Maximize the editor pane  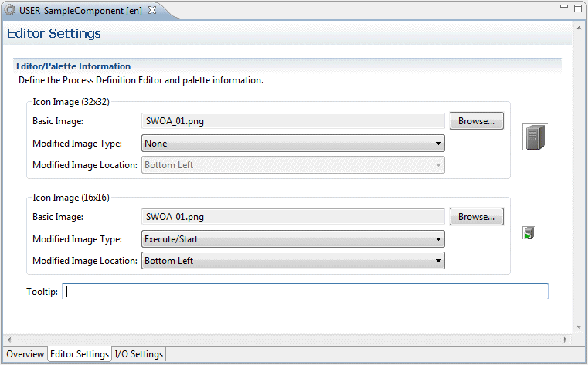click(578, 8)
